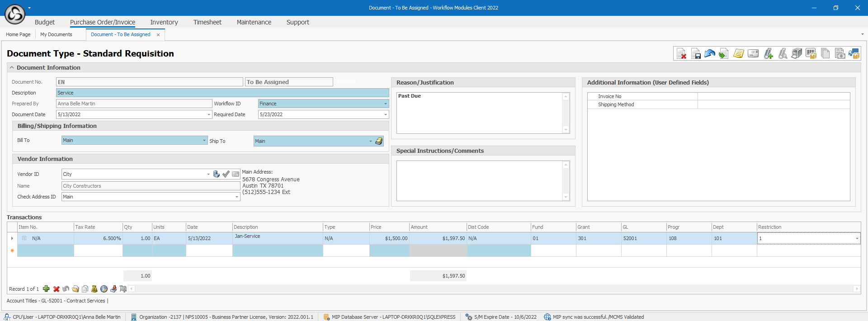Image resolution: width=868 pixels, height=321 pixels.
Task: Open the Required Date dropdown
Action: [x=385, y=114]
